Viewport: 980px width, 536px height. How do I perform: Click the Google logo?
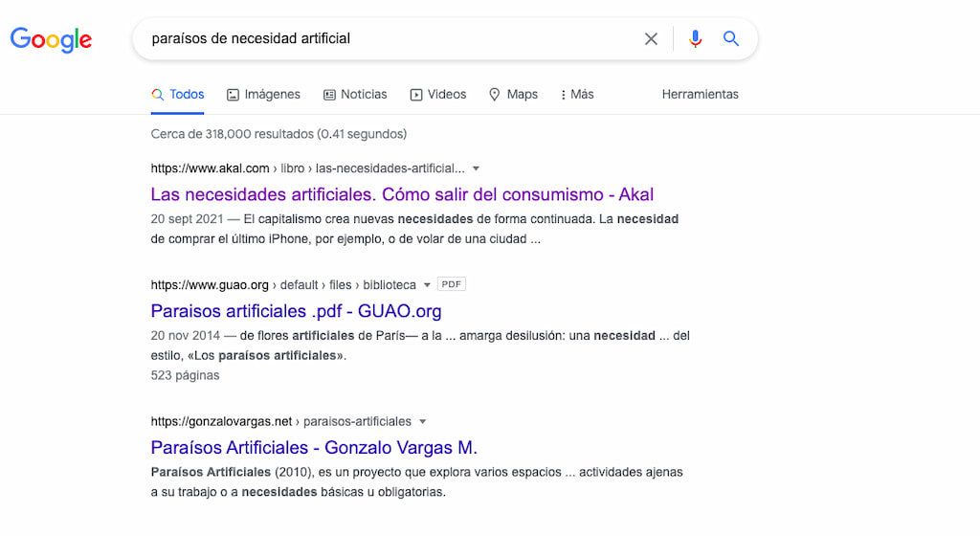[52, 40]
